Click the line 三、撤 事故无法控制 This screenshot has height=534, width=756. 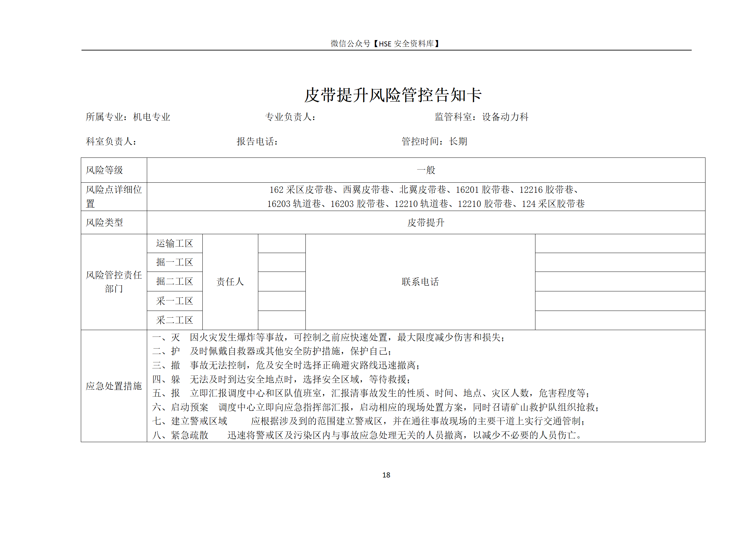click(x=286, y=365)
